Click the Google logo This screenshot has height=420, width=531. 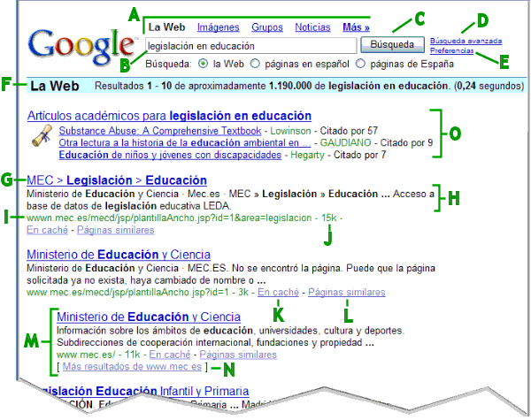pos(82,47)
